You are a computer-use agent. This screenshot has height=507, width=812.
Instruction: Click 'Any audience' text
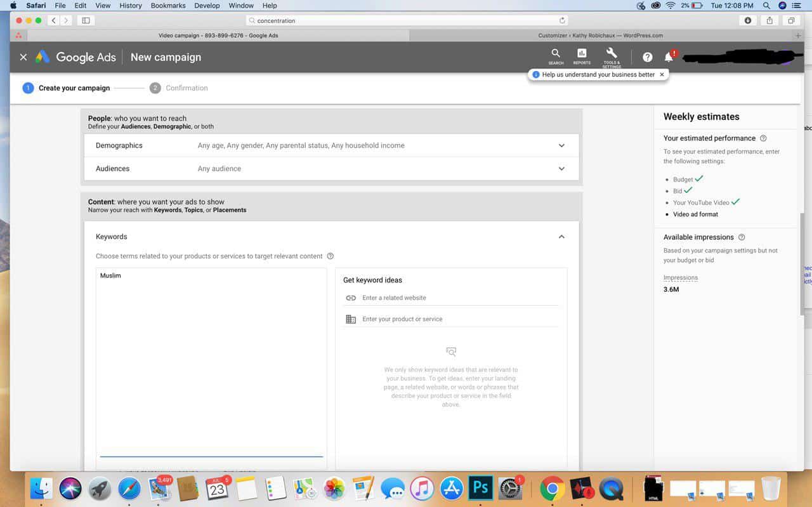click(219, 169)
